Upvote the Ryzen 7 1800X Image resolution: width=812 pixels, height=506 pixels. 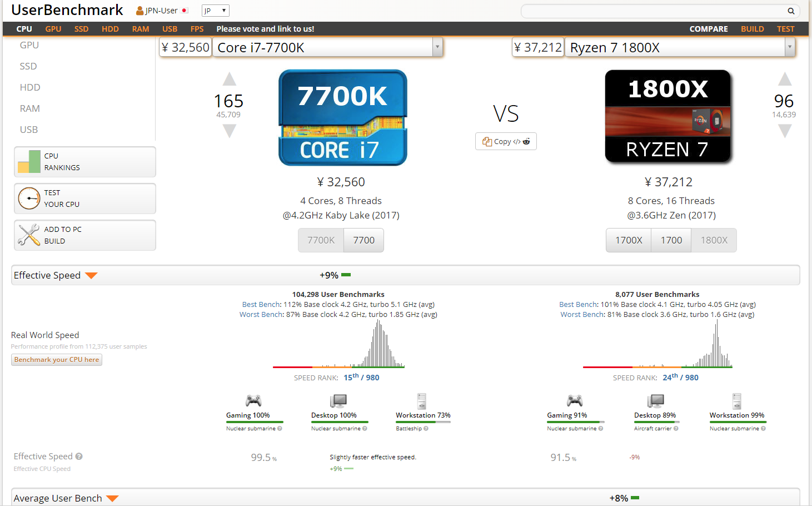[785, 79]
